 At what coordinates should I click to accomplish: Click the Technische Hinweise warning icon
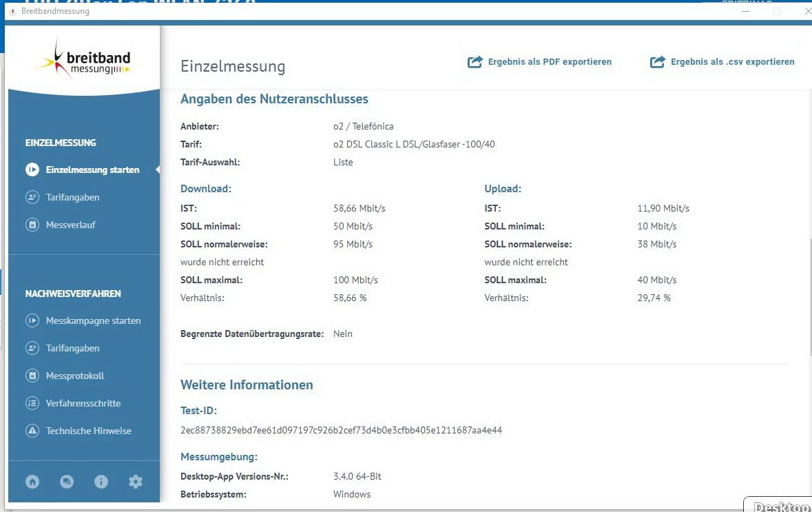coord(32,431)
